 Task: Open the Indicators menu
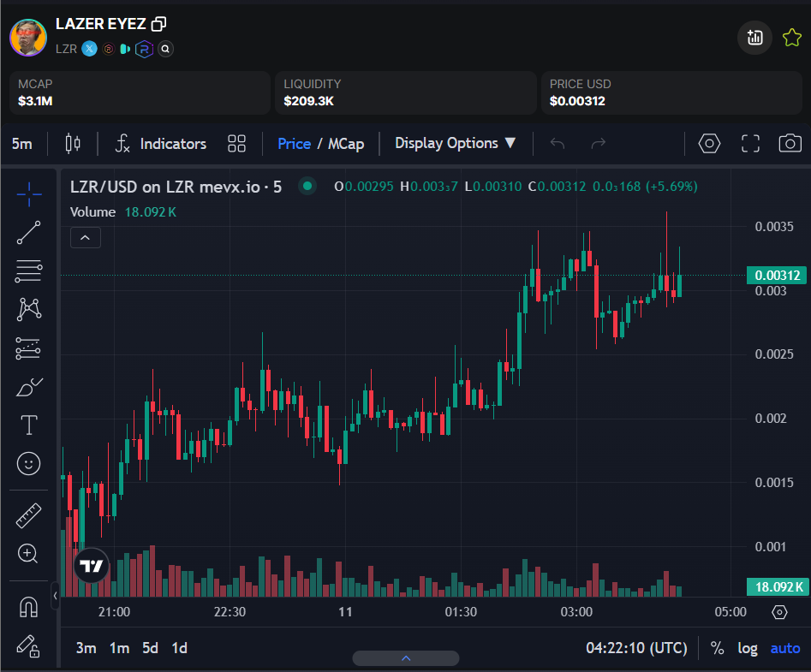click(160, 144)
